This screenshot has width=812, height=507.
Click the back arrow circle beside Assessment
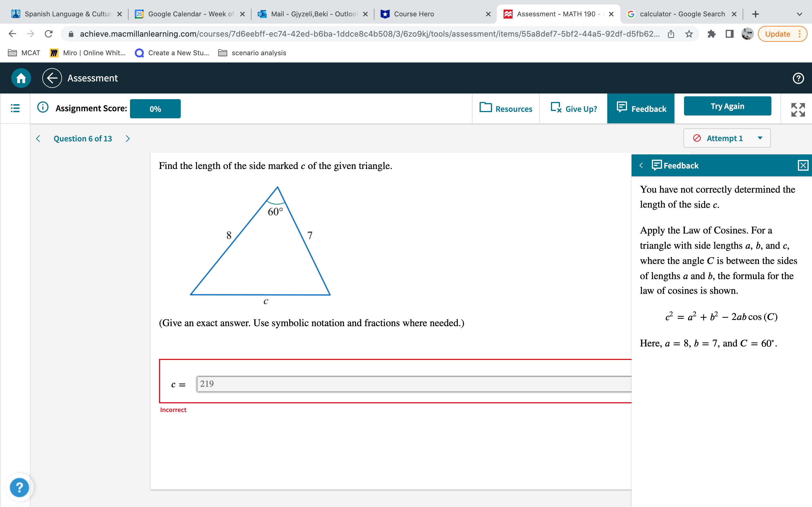[x=52, y=78]
